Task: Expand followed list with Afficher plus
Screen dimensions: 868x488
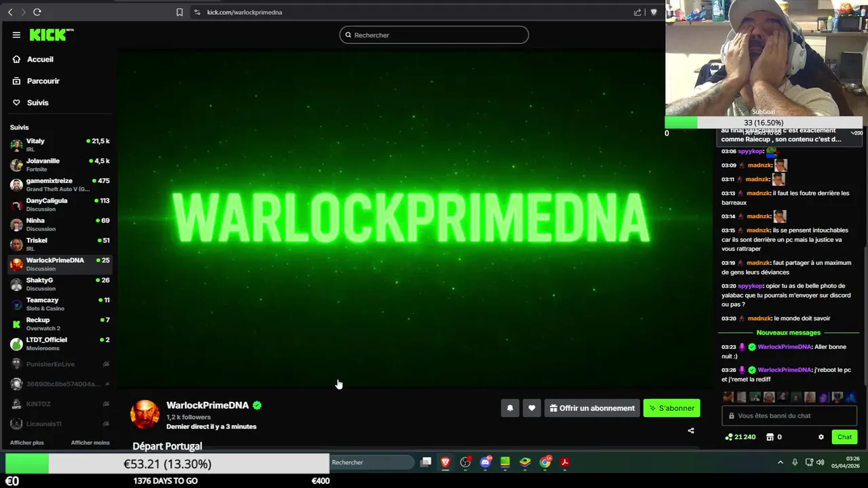Action: pyautogui.click(x=27, y=443)
